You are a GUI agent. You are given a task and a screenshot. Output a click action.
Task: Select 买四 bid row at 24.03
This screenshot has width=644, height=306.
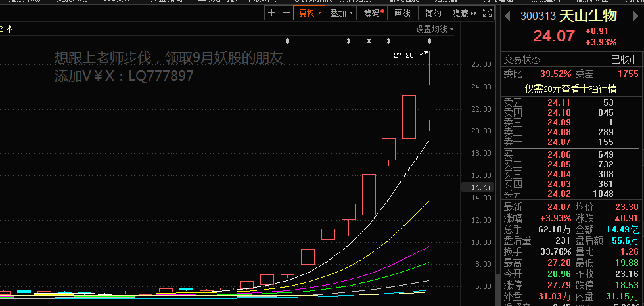tap(571, 184)
